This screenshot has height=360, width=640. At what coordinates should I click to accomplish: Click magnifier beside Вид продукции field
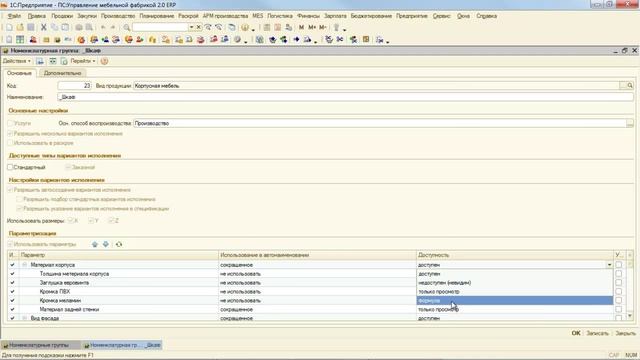[x=630, y=86]
